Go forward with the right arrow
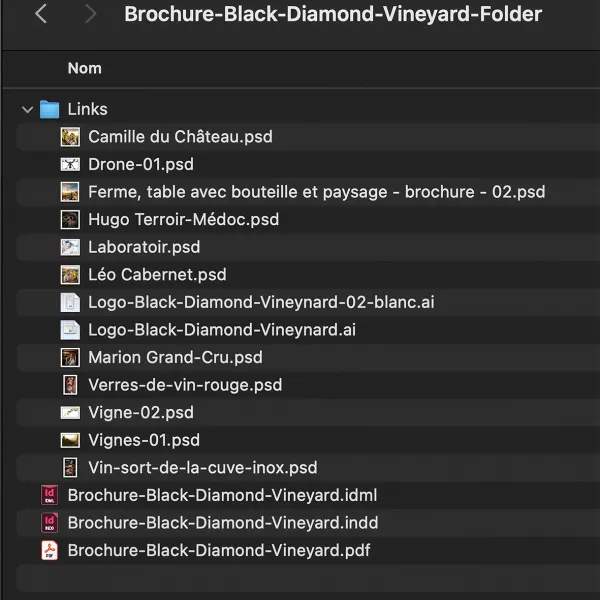600x600 pixels. click(x=90, y=14)
